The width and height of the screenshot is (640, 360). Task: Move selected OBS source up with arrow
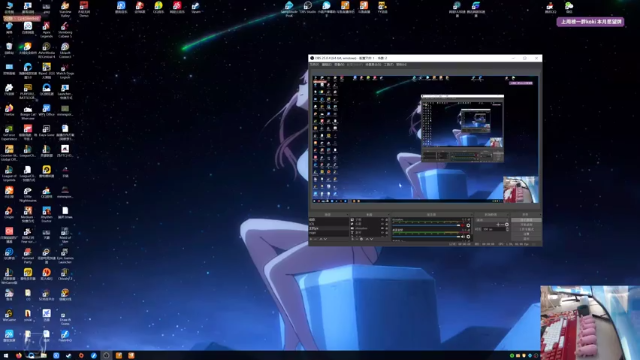pyautogui.click(x=367, y=239)
